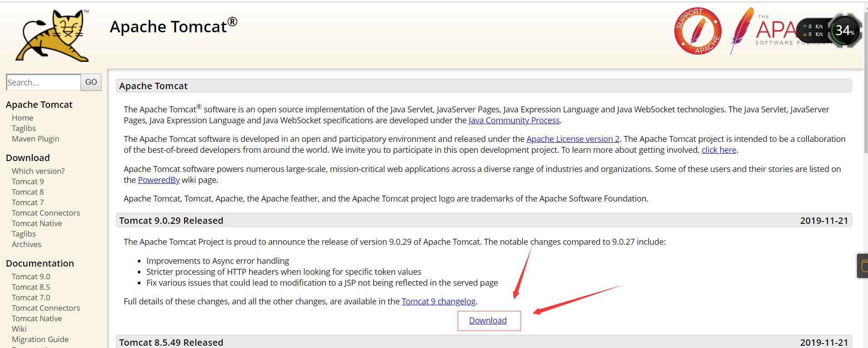Click 'Improvements to Async error handling' bullet
The image size is (868, 348).
click(x=218, y=261)
